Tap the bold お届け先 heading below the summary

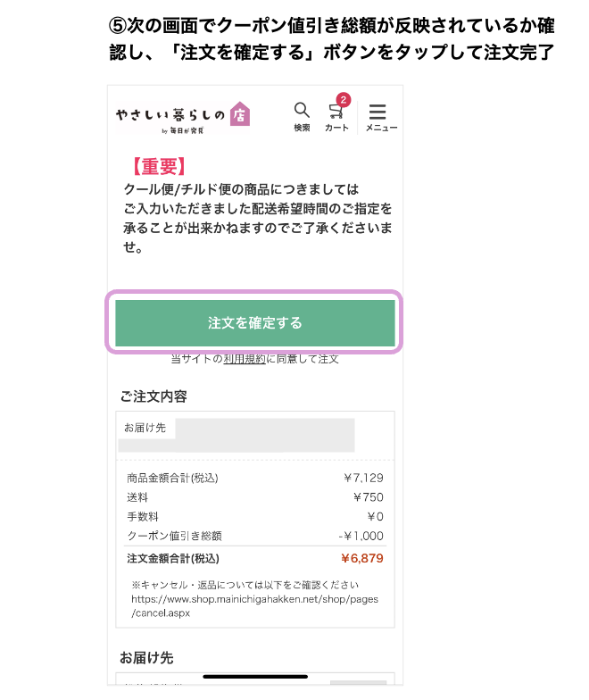(x=146, y=657)
